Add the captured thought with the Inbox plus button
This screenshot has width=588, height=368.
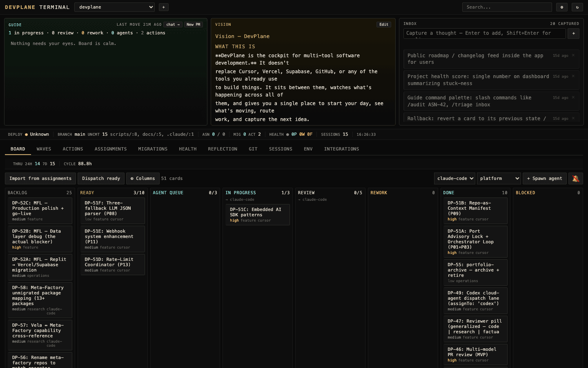(573, 34)
